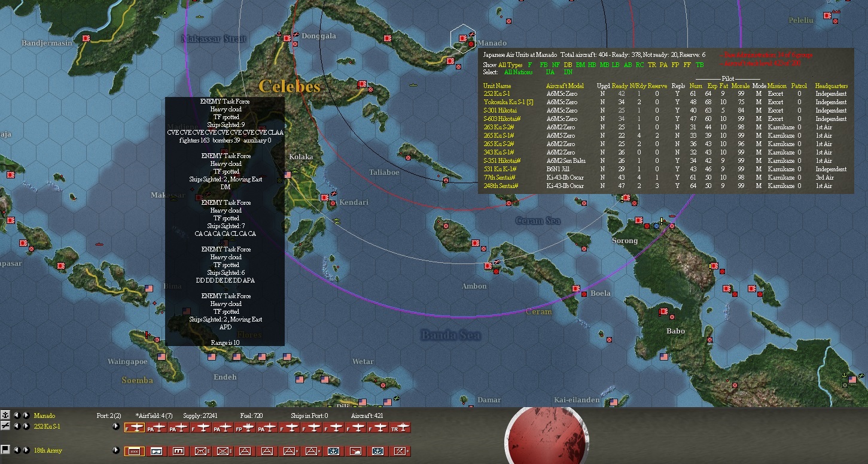
Task: Open 77th Sentai# unit
Action: 499,178
